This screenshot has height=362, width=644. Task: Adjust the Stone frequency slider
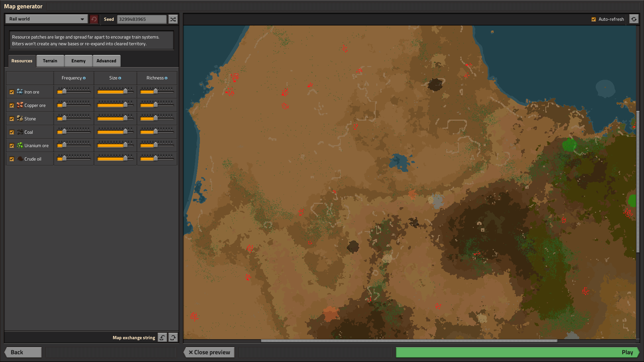click(x=74, y=118)
